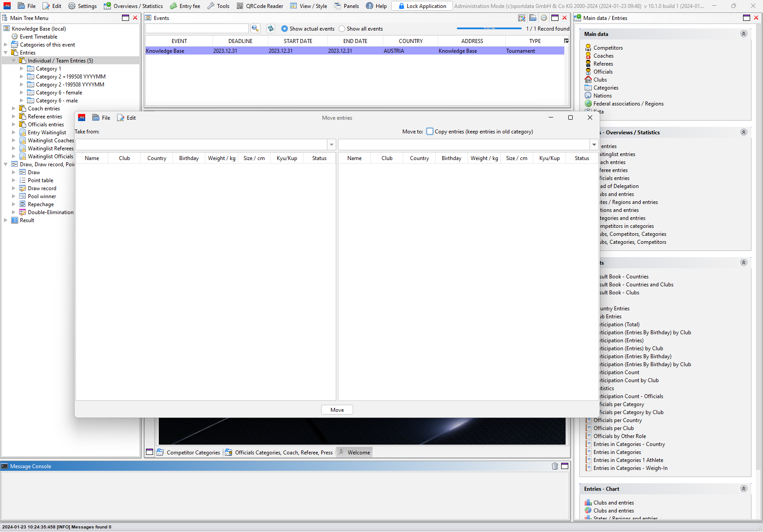
Task: Sort Take from list by Birthday column
Action: coord(189,158)
